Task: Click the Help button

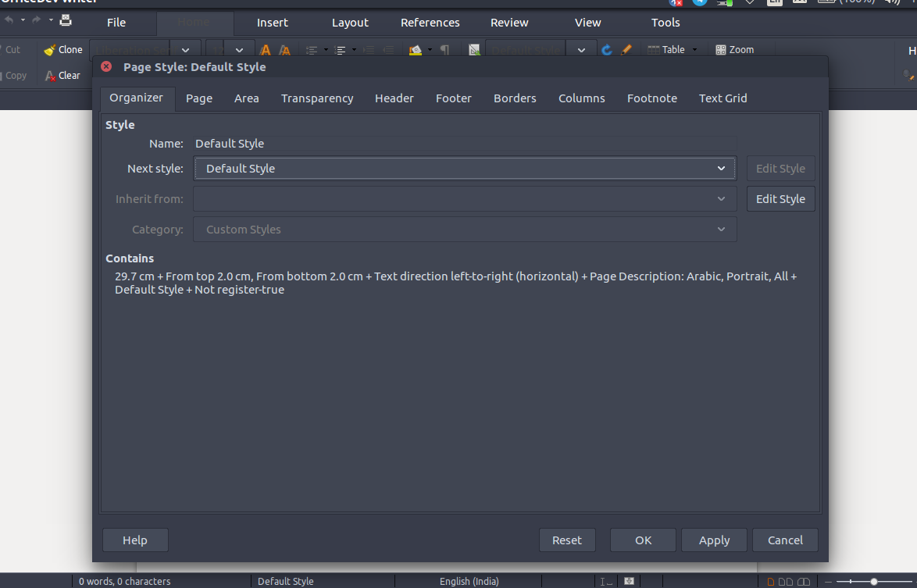Action: [135, 540]
